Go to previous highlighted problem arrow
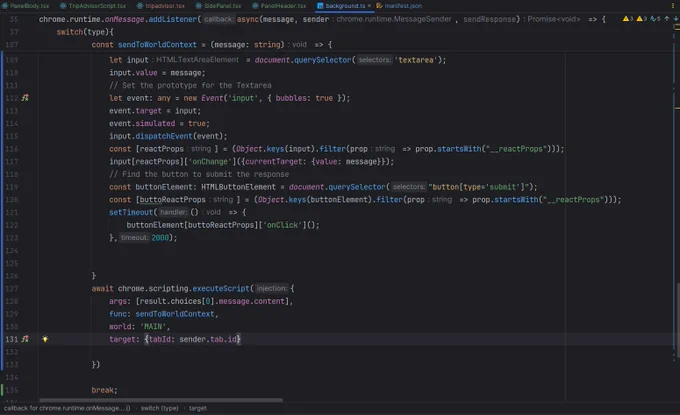The height and width of the screenshot is (415, 680). (667, 19)
